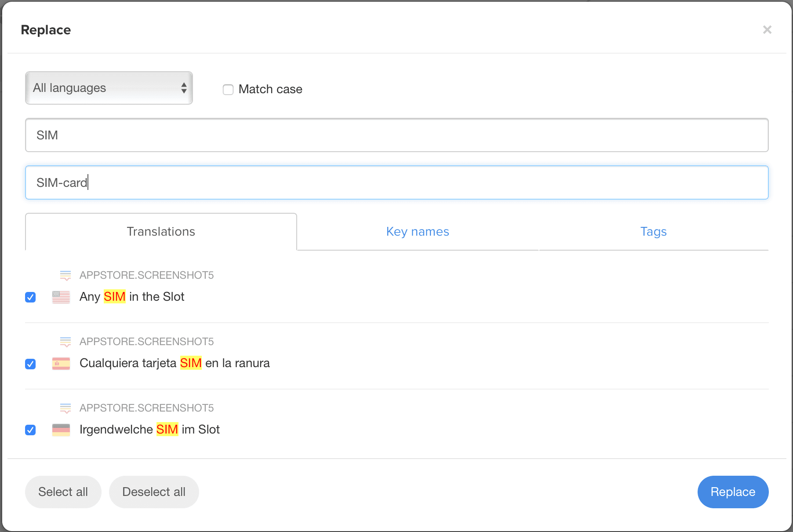
Task: Close the Replace dialog with the X
Action: coord(767,30)
